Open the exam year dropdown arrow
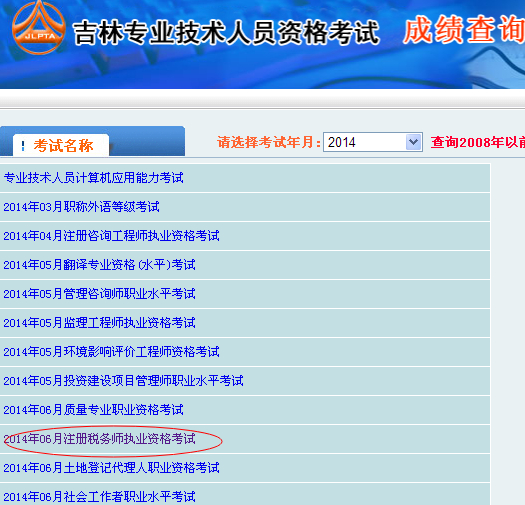The height and width of the screenshot is (505, 525). click(x=414, y=142)
